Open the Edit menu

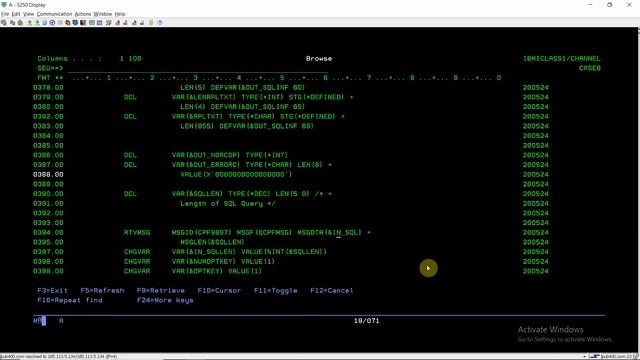(16, 14)
